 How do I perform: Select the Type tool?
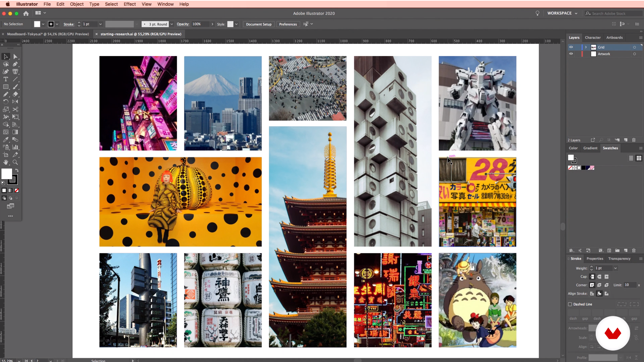tap(6, 79)
